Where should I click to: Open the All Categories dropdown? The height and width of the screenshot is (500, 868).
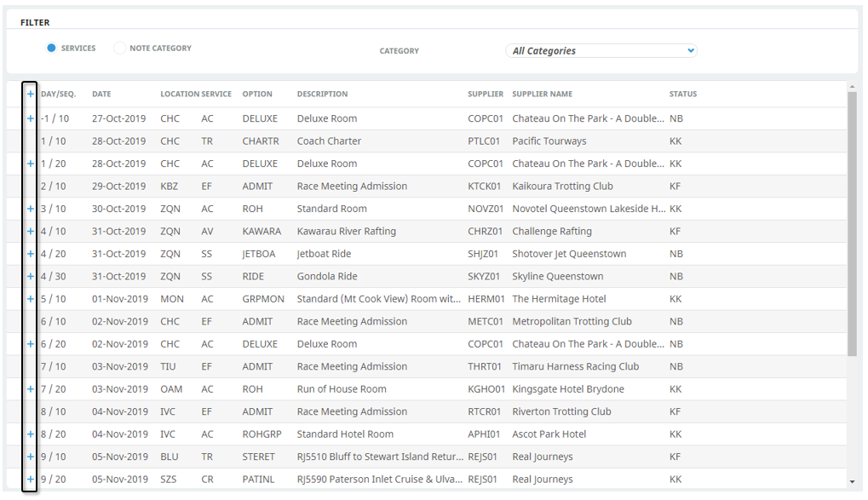601,51
